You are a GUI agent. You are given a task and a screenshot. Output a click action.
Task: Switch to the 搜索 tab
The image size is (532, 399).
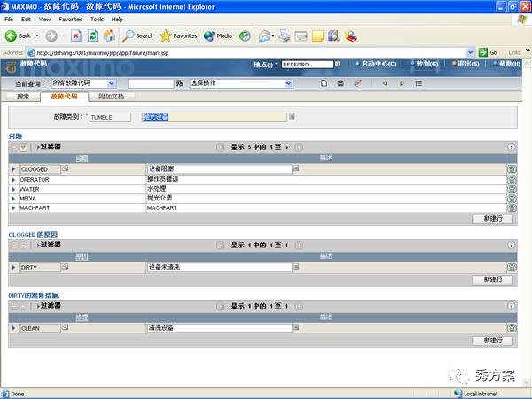(x=23, y=97)
